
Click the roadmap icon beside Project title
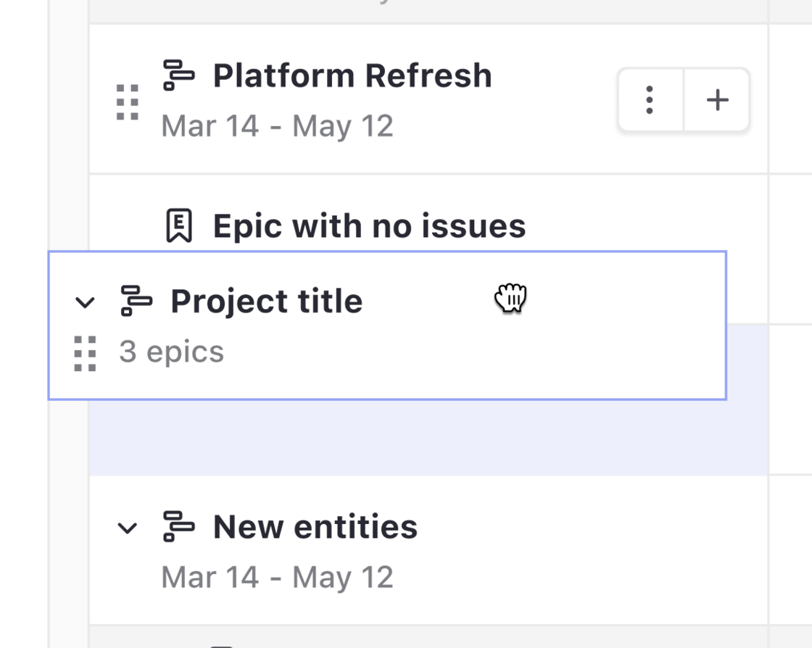pos(136,301)
